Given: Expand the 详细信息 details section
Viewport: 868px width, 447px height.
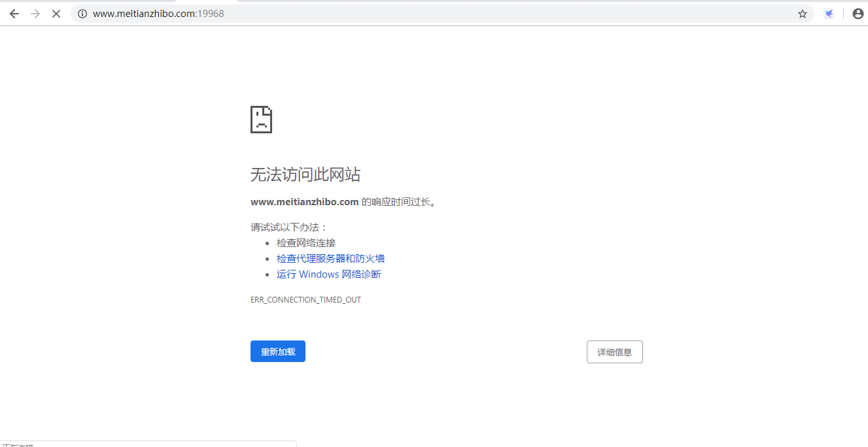Looking at the screenshot, I should (x=614, y=352).
